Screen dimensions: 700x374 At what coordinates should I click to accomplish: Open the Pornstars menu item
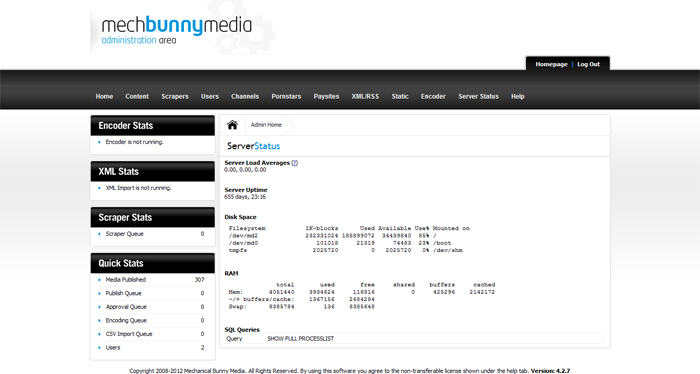click(x=286, y=96)
